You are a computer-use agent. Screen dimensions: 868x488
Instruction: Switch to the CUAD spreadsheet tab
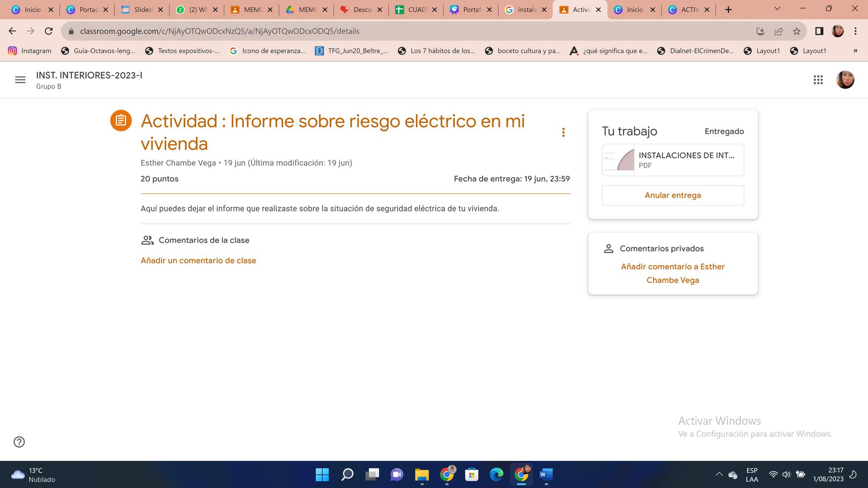[x=416, y=9]
